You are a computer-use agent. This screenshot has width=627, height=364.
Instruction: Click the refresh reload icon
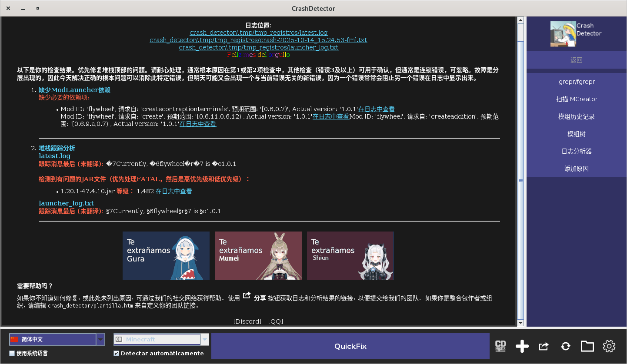click(565, 346)
